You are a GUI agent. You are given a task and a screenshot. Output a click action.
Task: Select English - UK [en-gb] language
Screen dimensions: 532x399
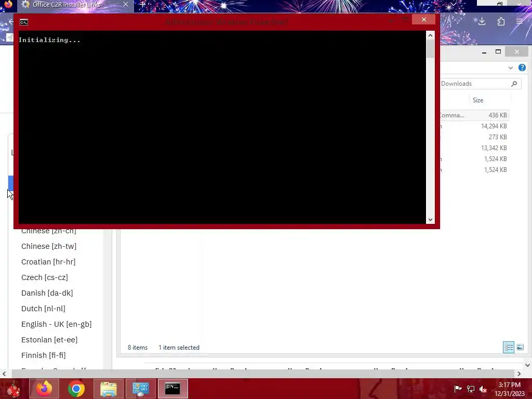point(56,324)
